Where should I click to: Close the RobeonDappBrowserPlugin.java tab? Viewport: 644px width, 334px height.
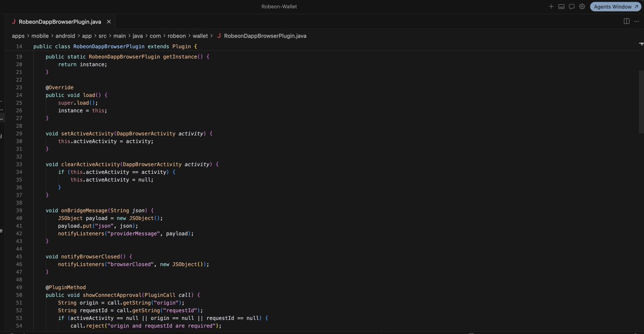108,21
